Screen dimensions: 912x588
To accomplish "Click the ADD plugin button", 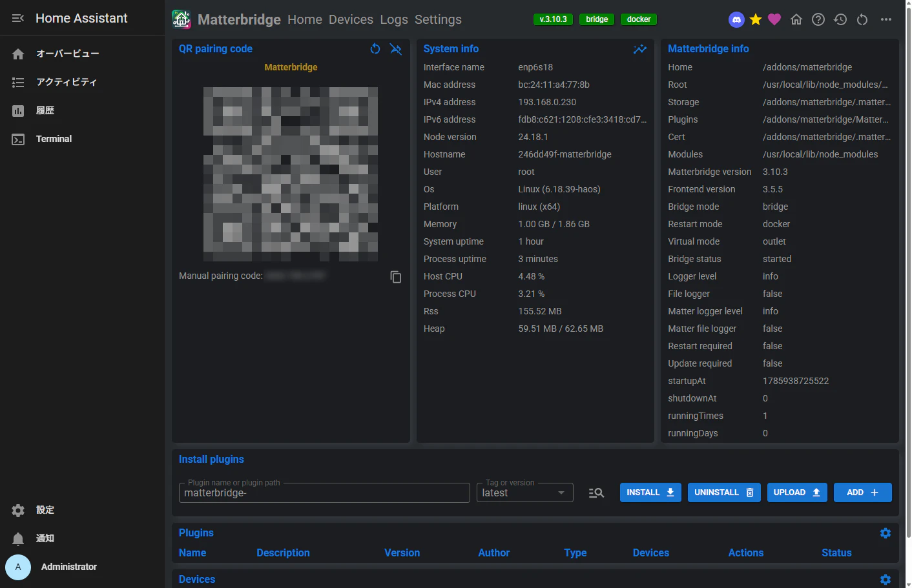I will point(863,492).
